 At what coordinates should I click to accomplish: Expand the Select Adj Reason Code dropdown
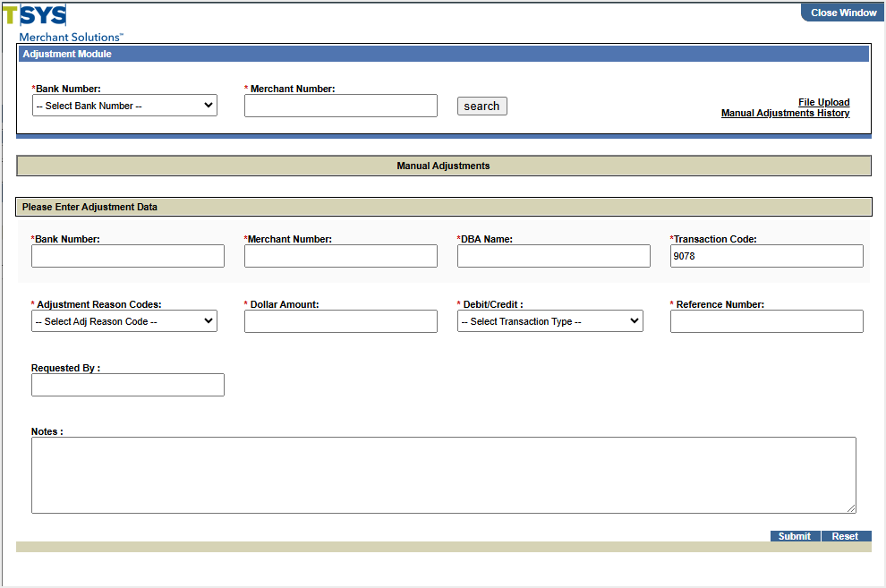(x=124, y=320)
